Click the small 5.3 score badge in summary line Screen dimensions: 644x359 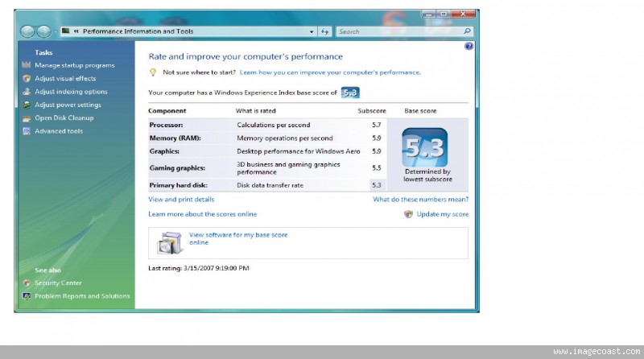[x=350, y=93]
